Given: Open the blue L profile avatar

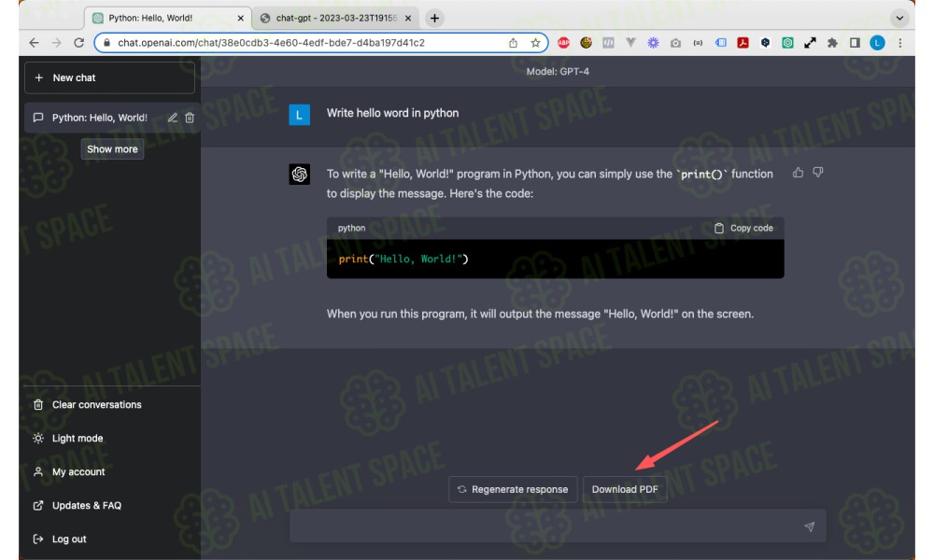Looking at the screenshot, I should tap(877, 43).
